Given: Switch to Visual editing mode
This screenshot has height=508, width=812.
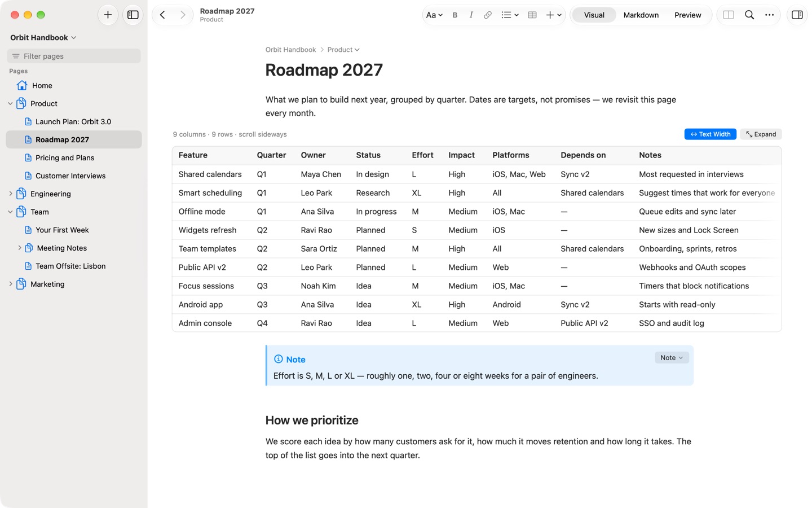Looking at the screenshot, I should coord(594,15).
